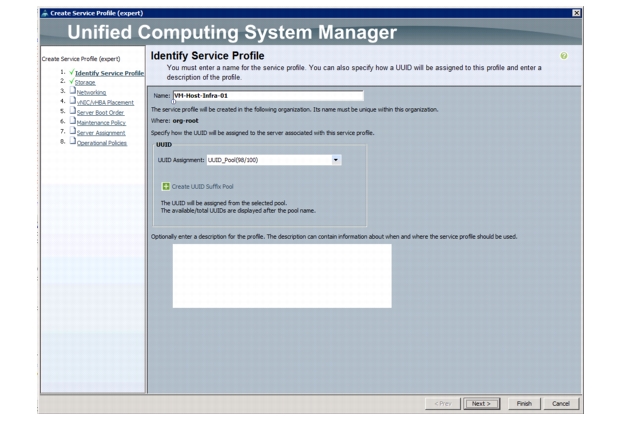
Task: Click the Cancel button
Action: pyautogui.click(x=561, y=403)
